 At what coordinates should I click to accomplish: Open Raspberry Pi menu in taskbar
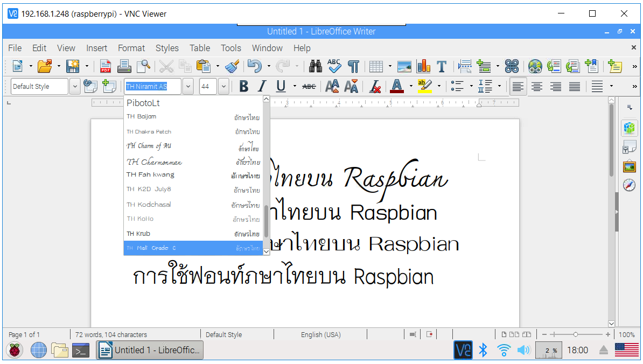click(x=15, y=350)
